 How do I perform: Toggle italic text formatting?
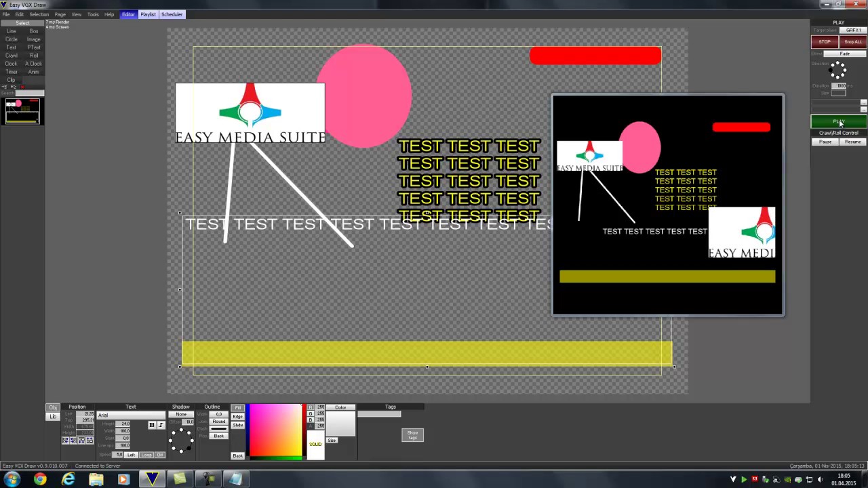(x=161, y=425)
